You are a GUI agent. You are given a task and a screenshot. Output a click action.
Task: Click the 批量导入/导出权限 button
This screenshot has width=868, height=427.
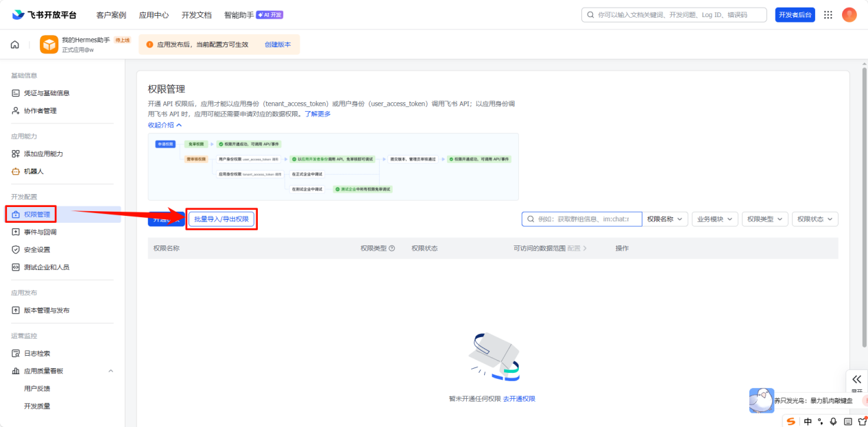pos(221,219)
